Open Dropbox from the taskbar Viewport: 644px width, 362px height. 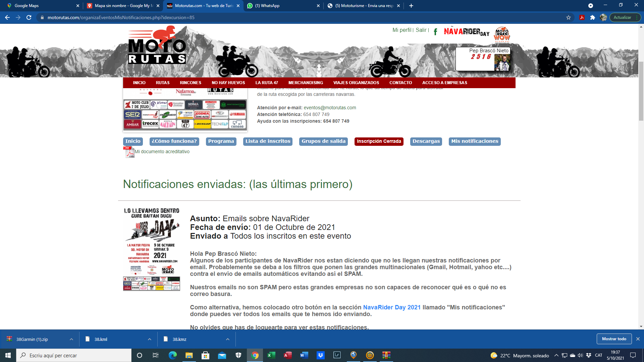coord(321,355)
